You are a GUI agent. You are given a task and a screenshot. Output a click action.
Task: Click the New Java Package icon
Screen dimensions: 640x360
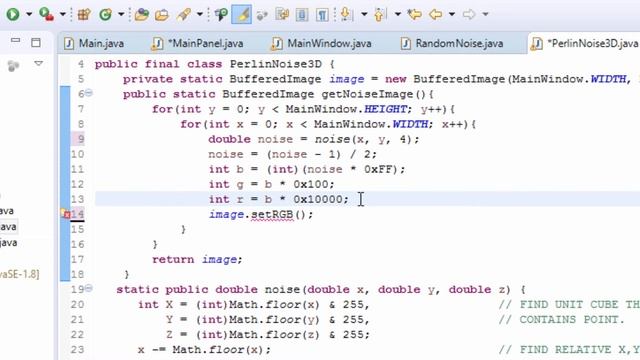pos(84,15)
